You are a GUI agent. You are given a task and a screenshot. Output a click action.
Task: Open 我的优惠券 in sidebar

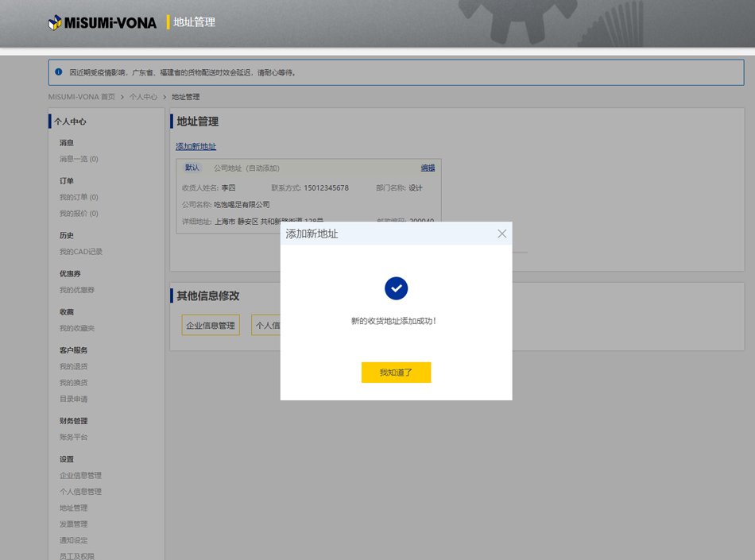[77, 290]
